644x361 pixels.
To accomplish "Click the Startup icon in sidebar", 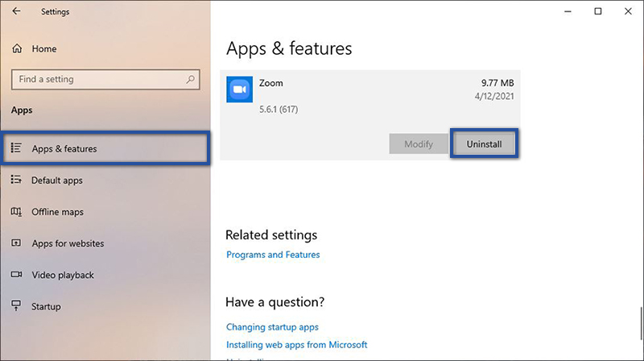I will click(16, 306).
